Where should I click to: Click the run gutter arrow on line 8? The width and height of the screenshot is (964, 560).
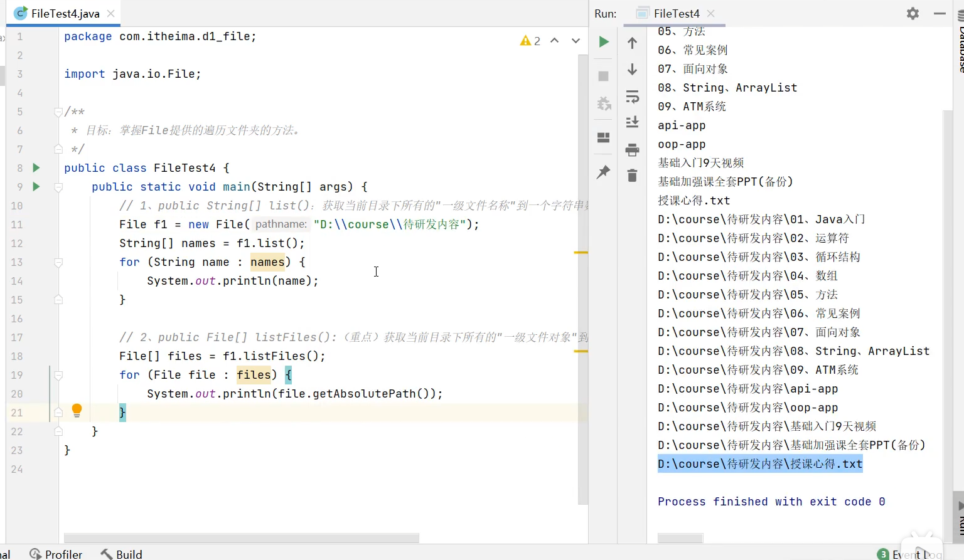tap(36, 167)
